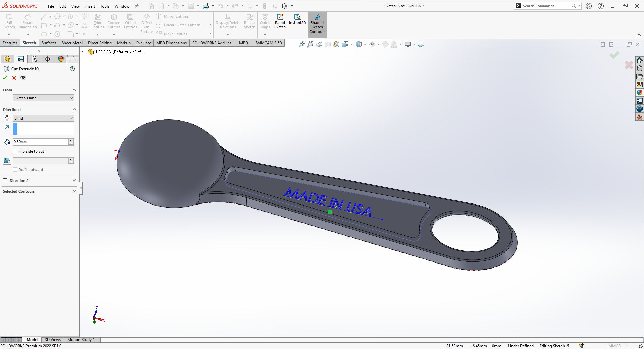Click the depth spinner arrows

pos(71,142)
